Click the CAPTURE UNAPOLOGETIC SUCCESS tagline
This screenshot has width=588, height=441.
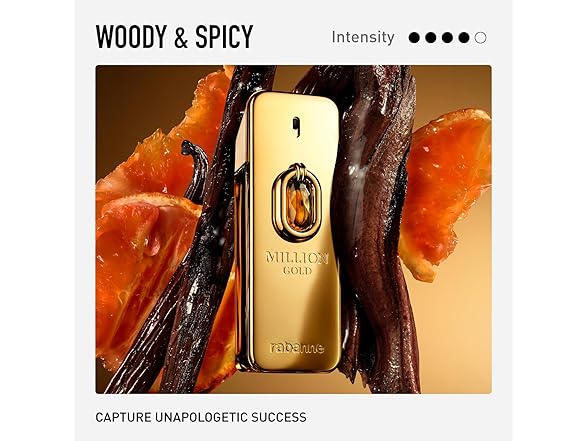point(201,417)
